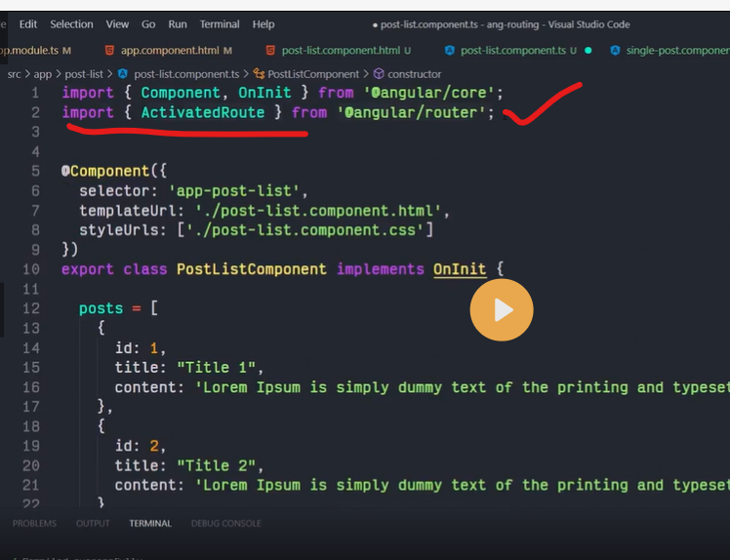This screenshot has width=730, height=560.
Task: Open the Selection menu
Action: coord(71,24)
